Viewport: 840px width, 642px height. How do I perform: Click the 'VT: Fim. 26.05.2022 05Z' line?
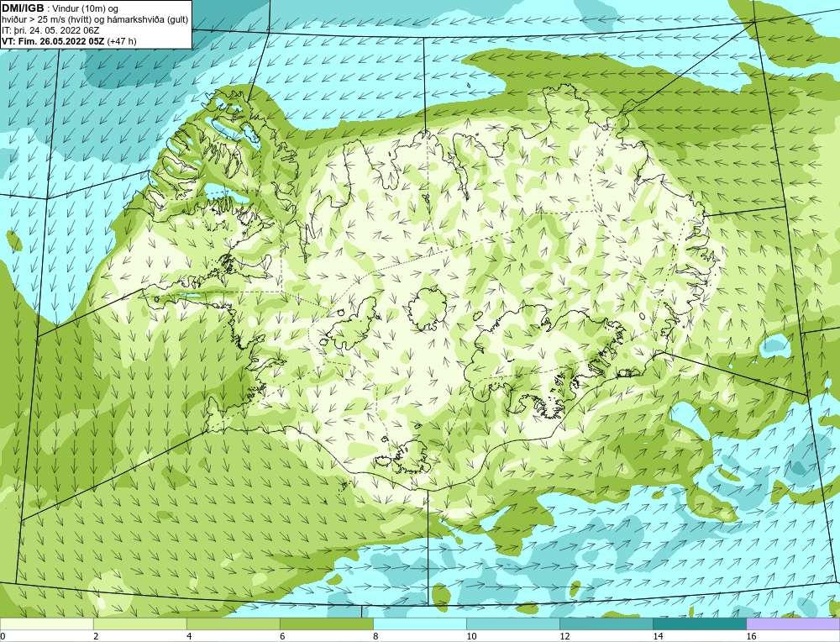click(x=54, y=41)
